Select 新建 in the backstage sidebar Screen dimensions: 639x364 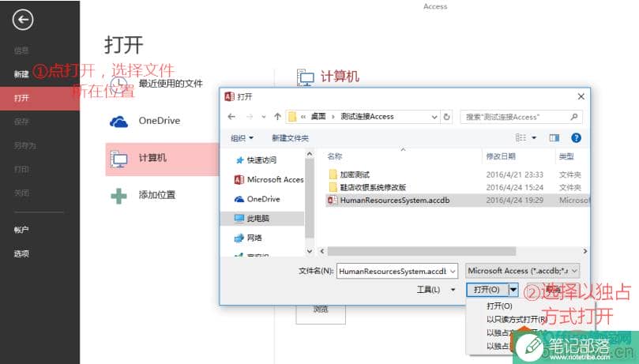[x=21, y=74]
